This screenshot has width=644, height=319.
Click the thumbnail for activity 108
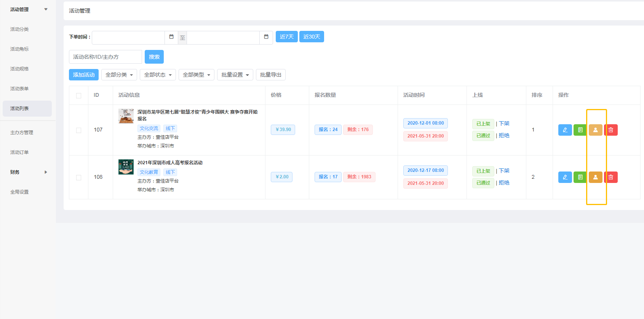click(x=126, y=167)
